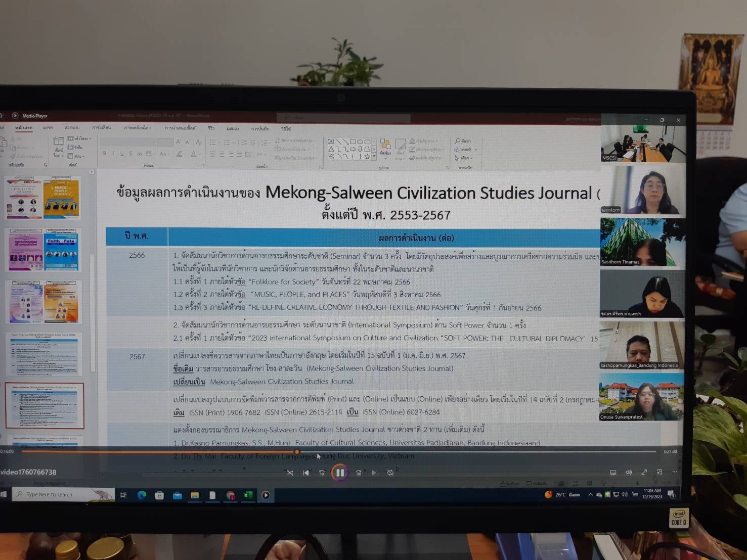This screenshot has width=747, height=560.
Task: Open the white document icon on the taskbar
Action: point(212,495)
